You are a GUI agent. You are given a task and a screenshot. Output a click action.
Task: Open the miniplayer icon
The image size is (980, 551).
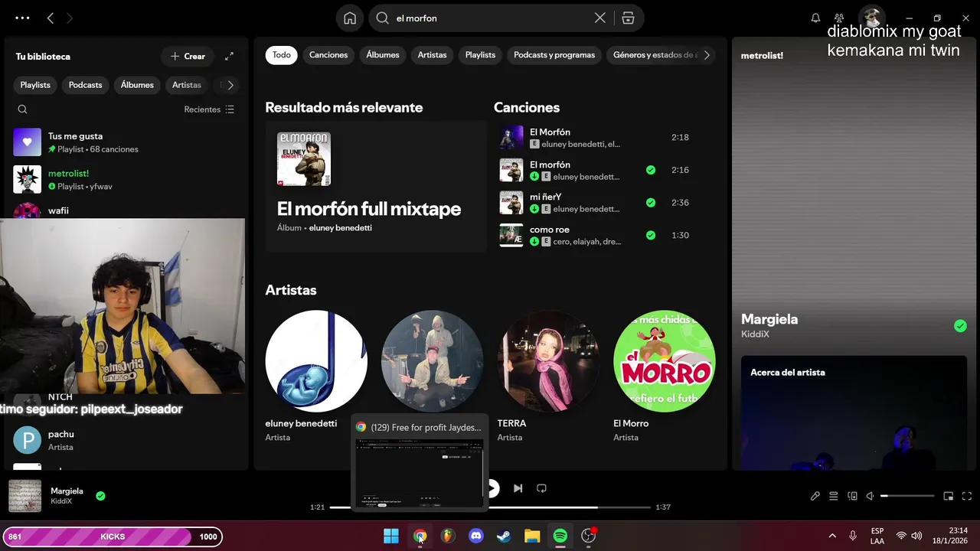point(948,496)
